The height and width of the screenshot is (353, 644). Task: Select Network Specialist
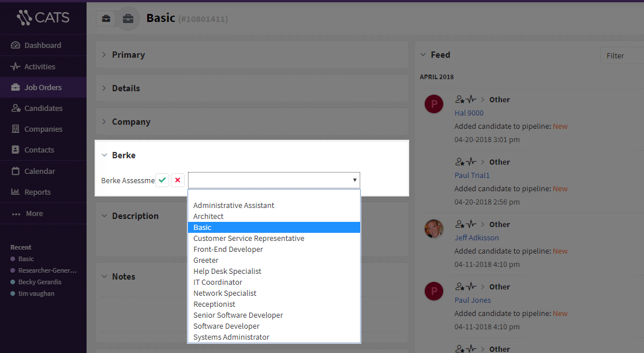click(x=274, y=293)
